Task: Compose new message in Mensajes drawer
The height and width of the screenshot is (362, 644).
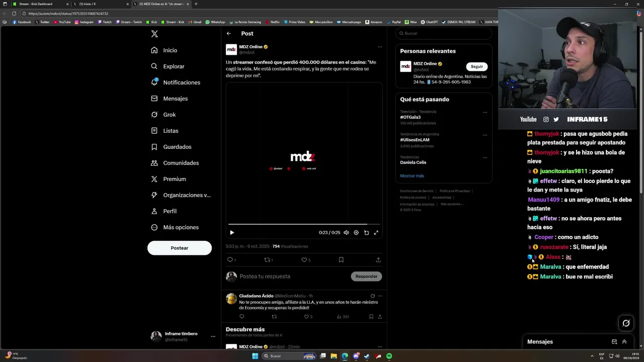Action: [x=614, y=342]
